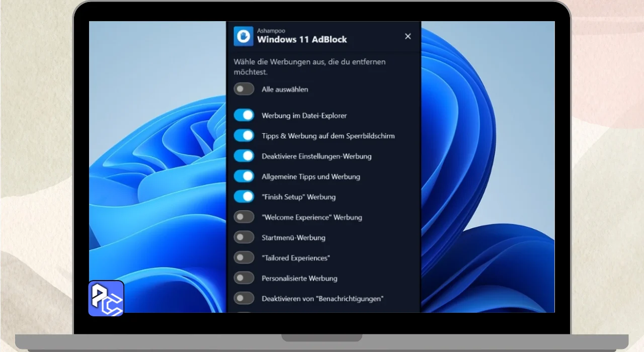This screenshot has width=644, height=352.
Task: Activate Personalisierte Werbung toggle
Action: pyautogui.click(x=244, y=278)
